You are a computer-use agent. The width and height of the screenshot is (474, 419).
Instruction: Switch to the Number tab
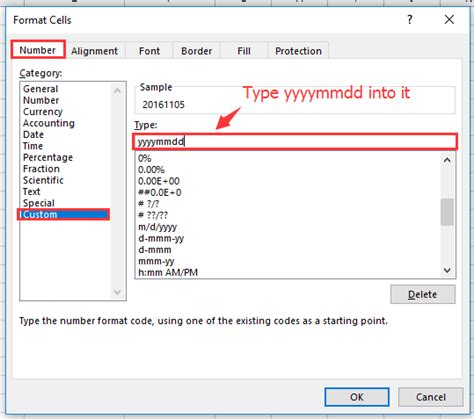(x=38, y=50)
